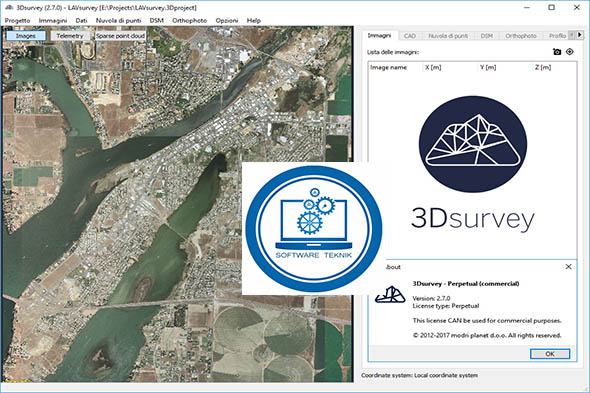Switch to the Nuvola di punti panel tab
This screenshot has width=590, height=393.
pos(448,36)
